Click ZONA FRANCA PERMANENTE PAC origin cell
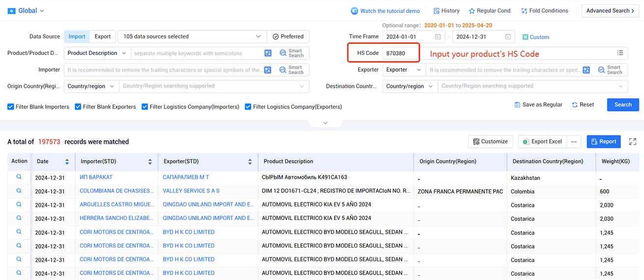This screenshot has height=280, width=644. point(460,192)
